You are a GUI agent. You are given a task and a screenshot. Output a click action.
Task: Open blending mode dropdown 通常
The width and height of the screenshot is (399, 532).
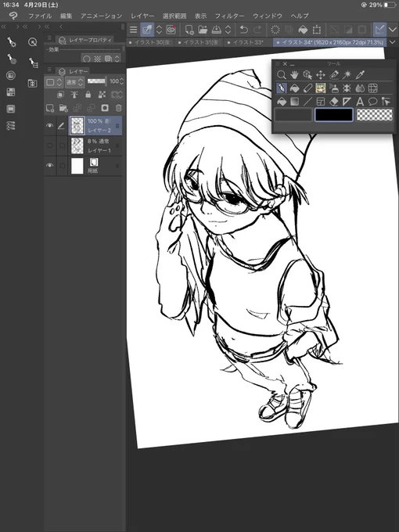[x=74, y=82]
